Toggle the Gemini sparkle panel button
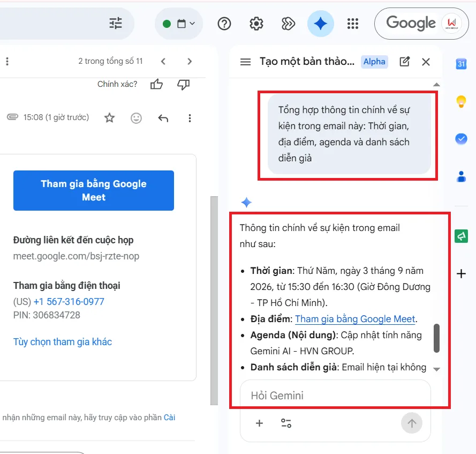This screenshot has width=476, height=454. point(321,24)
